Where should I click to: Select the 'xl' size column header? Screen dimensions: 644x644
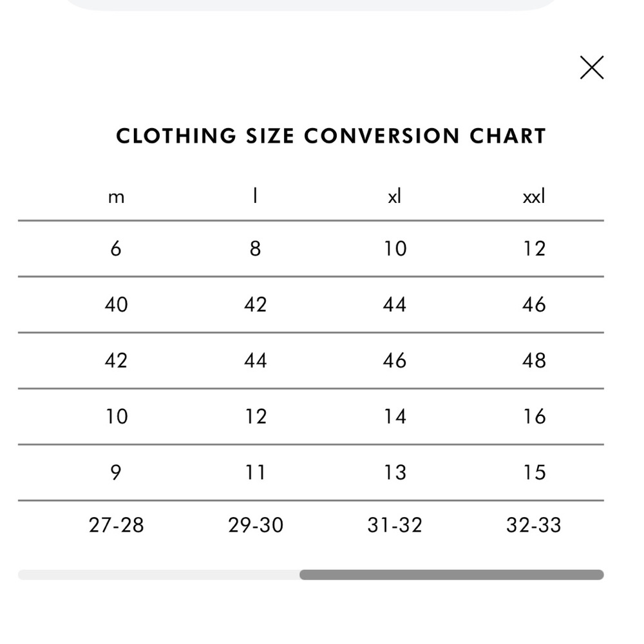coord(395,196)
